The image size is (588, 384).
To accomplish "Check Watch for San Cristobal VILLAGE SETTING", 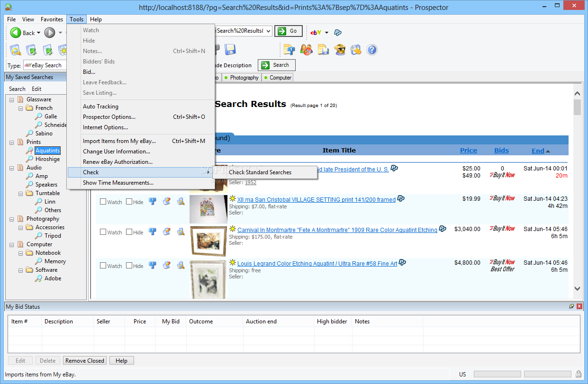I will point(103,202).
